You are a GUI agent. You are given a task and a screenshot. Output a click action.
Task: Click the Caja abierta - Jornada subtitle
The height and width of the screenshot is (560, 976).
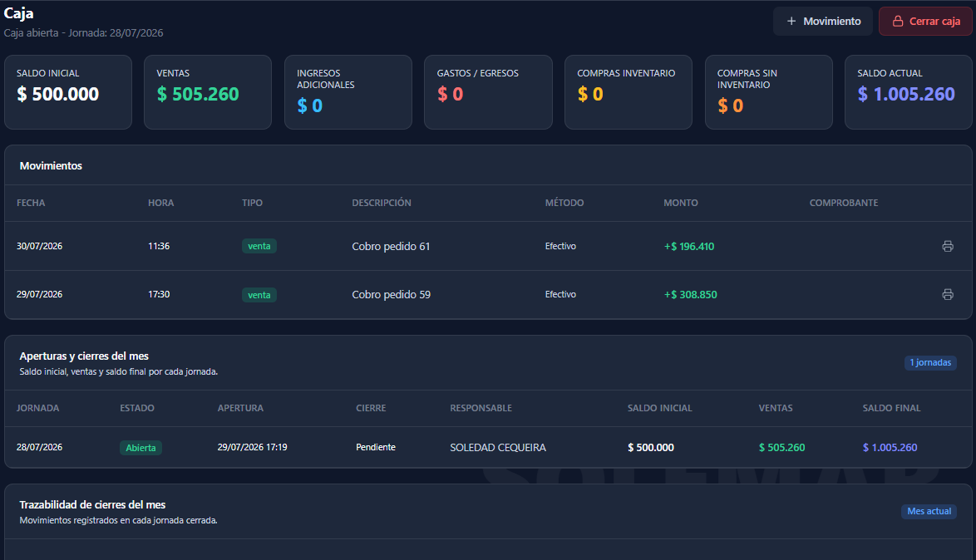(x=83, y=33)
